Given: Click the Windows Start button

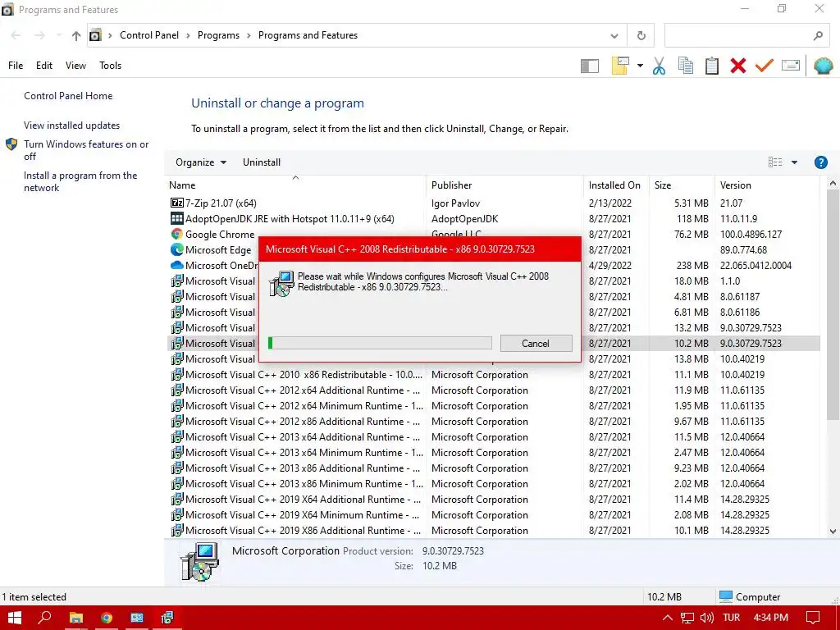Looking at the screenshot, I should coord(15,618).
